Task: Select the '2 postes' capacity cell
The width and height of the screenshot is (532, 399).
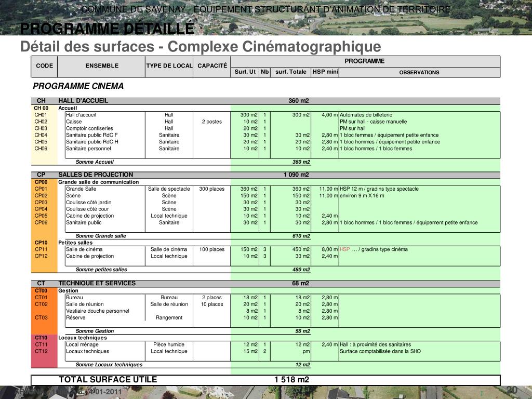Action: (x=212, y=122)
